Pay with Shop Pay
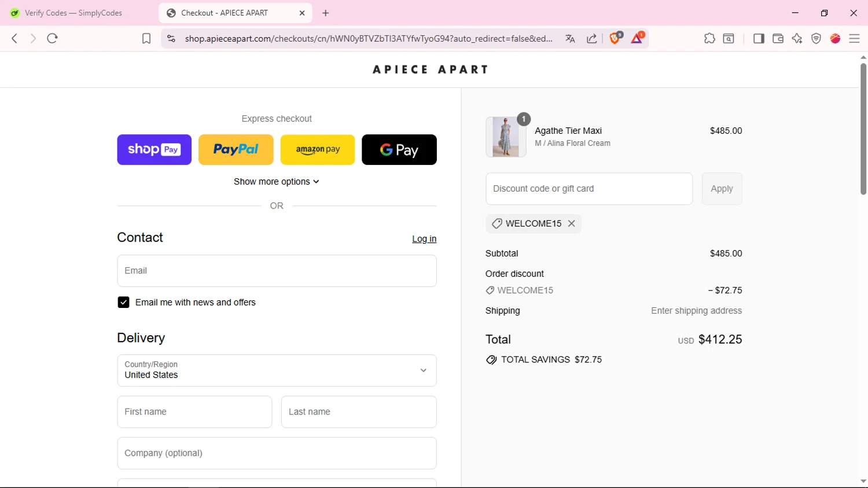The height and width of the screenshot is (488, 868). click(154, 149)
